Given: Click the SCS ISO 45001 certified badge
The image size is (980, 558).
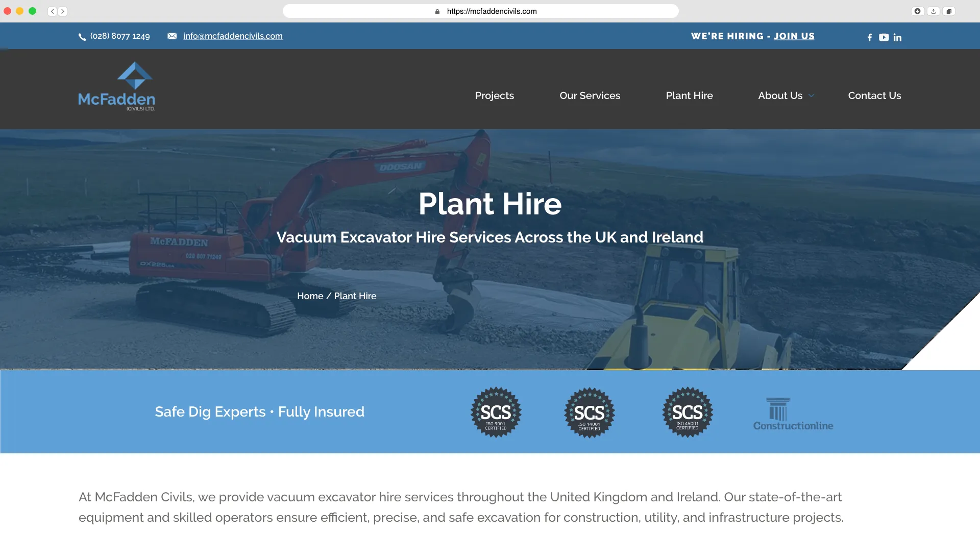Looking at the screenshot, I should pyautogui.click(x=687, y=412).
